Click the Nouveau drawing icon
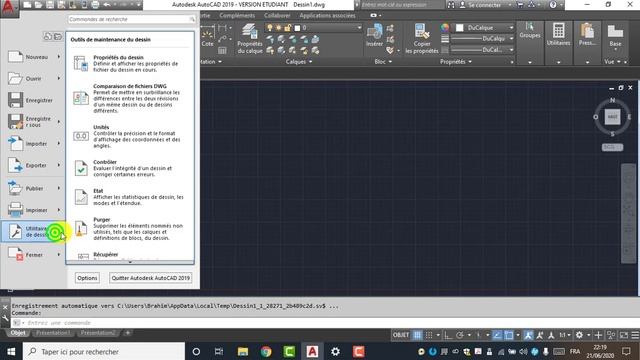 point(16,57)
